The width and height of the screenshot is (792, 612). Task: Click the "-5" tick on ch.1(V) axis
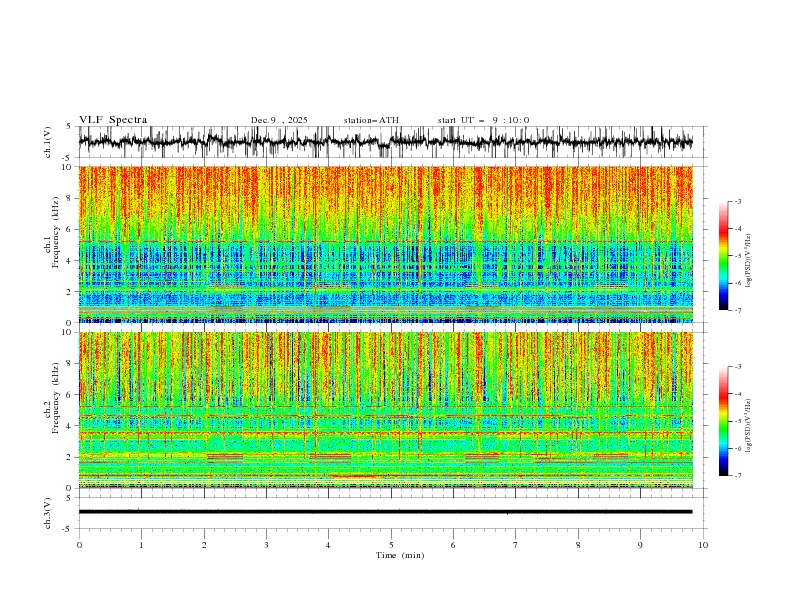(68, 158)
